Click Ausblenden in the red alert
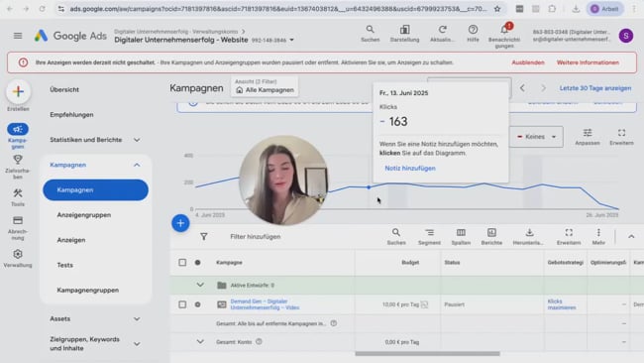 pos(528,62)
